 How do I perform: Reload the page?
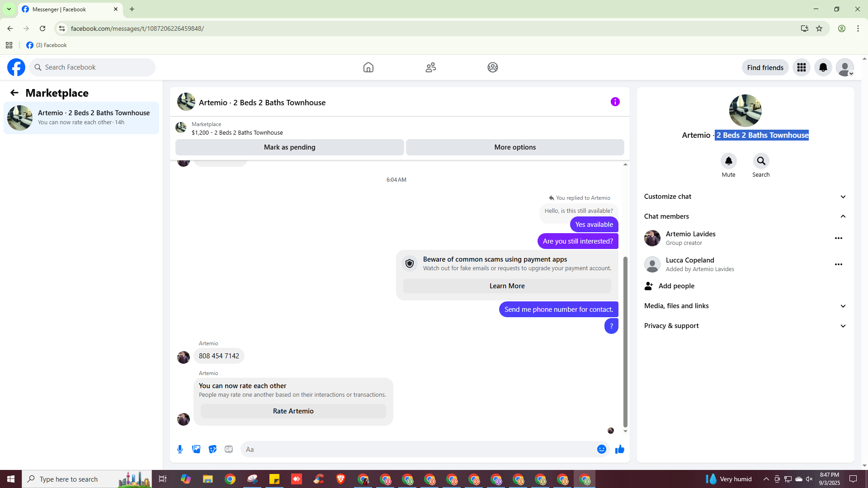(x=42, y=28)
